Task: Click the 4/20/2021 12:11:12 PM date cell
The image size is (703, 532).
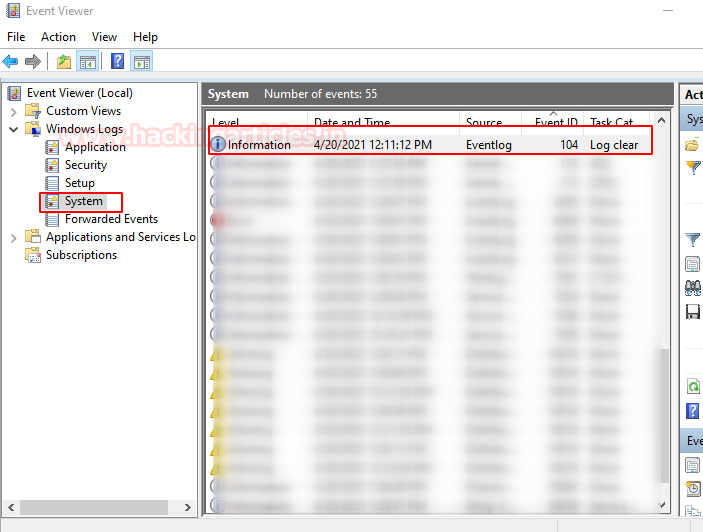Action: click(x=373, y=145)
